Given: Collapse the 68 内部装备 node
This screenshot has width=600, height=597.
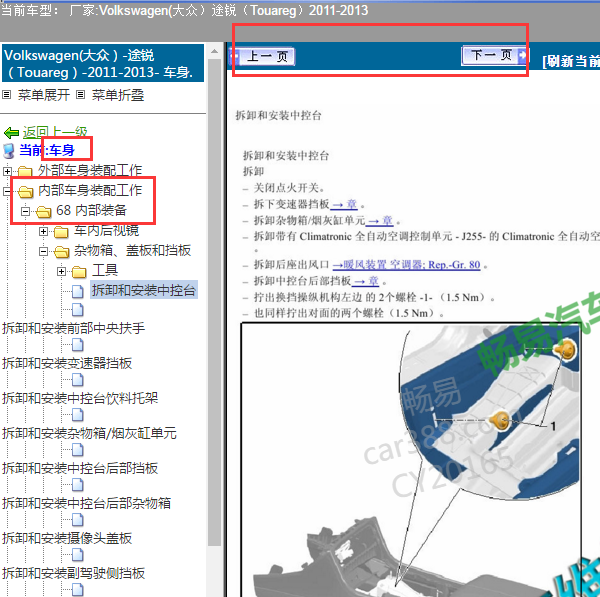Looking at the screenshot, I should [25, 211].
